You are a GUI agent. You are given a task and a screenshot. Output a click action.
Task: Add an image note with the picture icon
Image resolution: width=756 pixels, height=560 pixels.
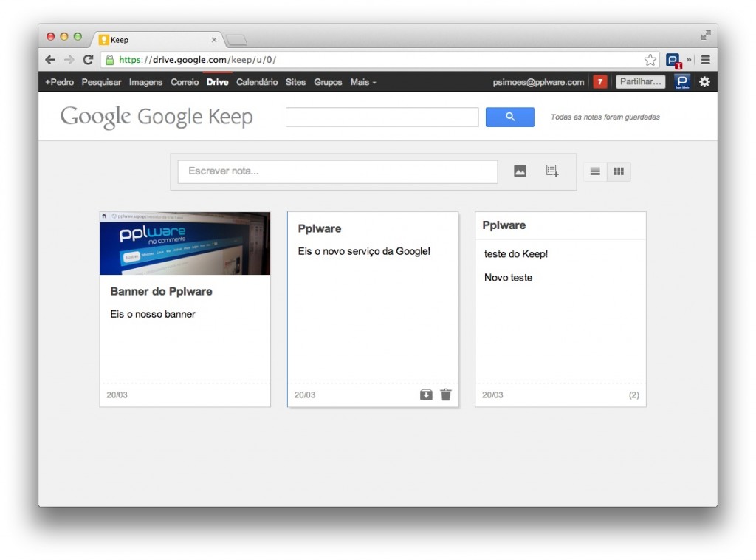(520, 171)
